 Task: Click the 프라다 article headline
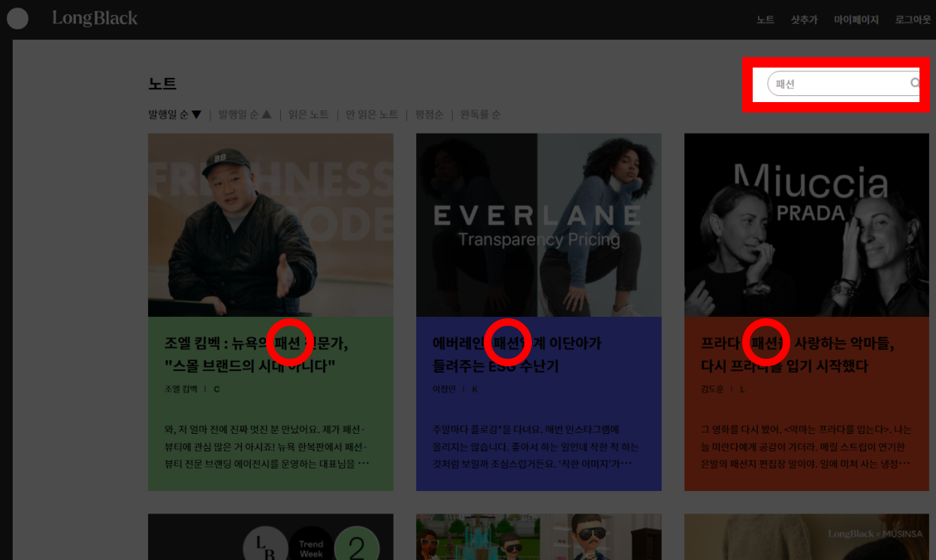click(x=796, y=354)
